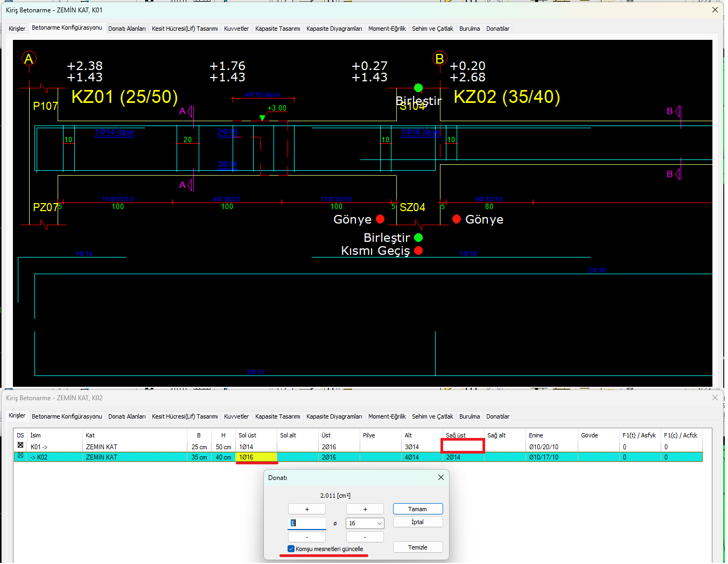Toggle the red Kısmı Geçiş dot

pyautogui.click(x=418, y=250)
